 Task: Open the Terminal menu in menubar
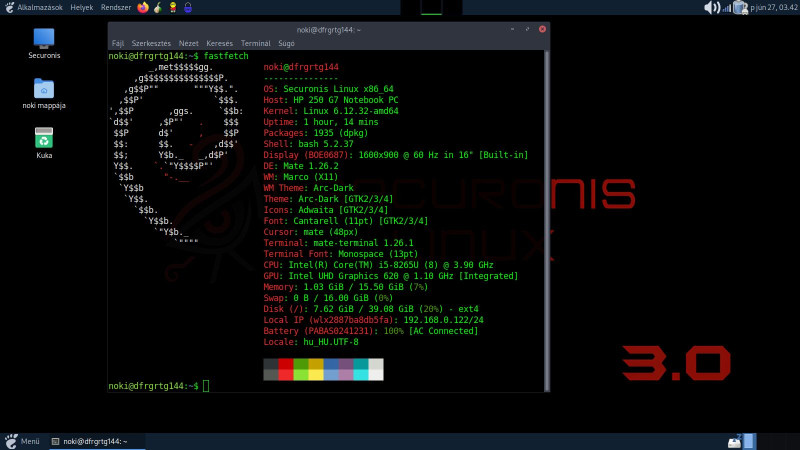(256, 43)
